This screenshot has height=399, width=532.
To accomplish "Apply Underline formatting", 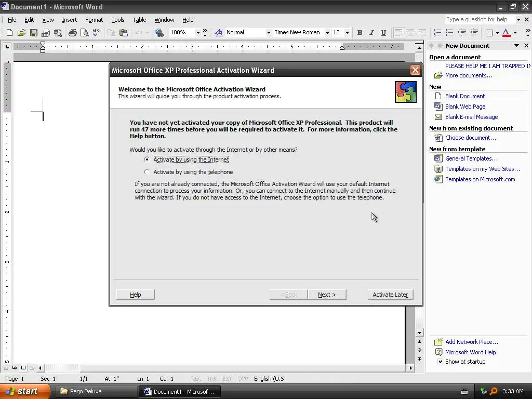I will 383,33.
